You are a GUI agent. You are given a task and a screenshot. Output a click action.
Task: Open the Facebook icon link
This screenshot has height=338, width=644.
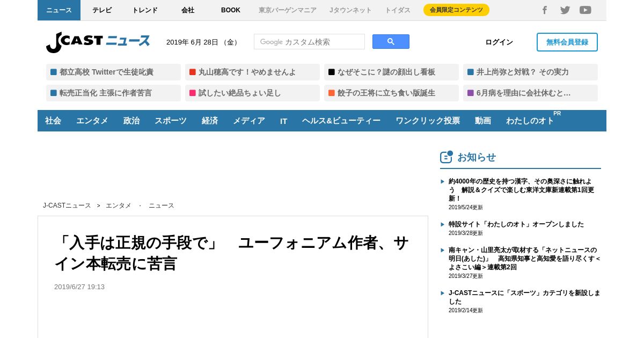544,10
